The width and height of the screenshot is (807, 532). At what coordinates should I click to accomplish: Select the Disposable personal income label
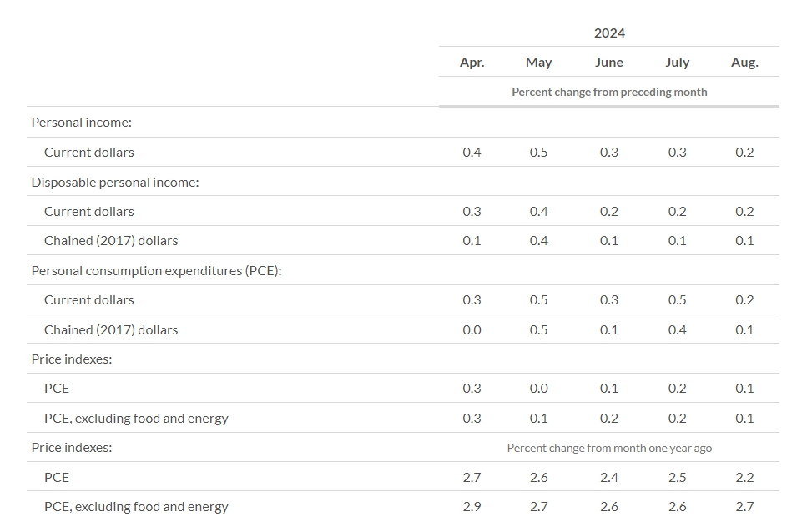115,182
